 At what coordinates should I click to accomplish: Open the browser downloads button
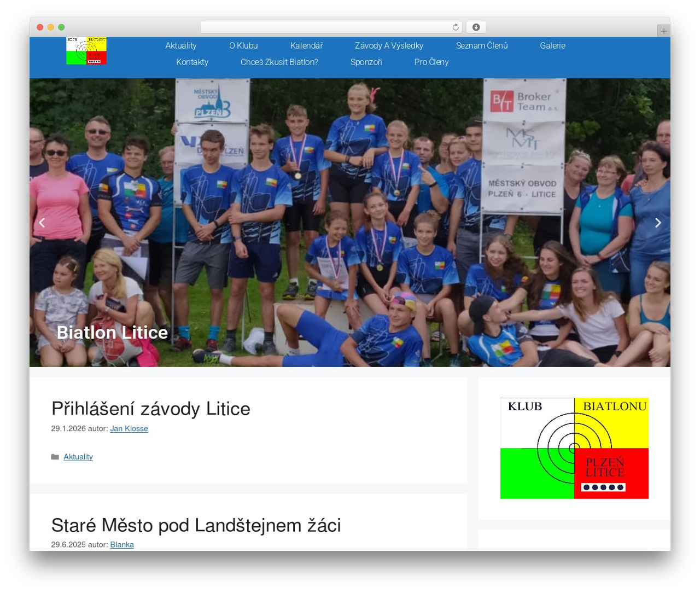point(476,27)
